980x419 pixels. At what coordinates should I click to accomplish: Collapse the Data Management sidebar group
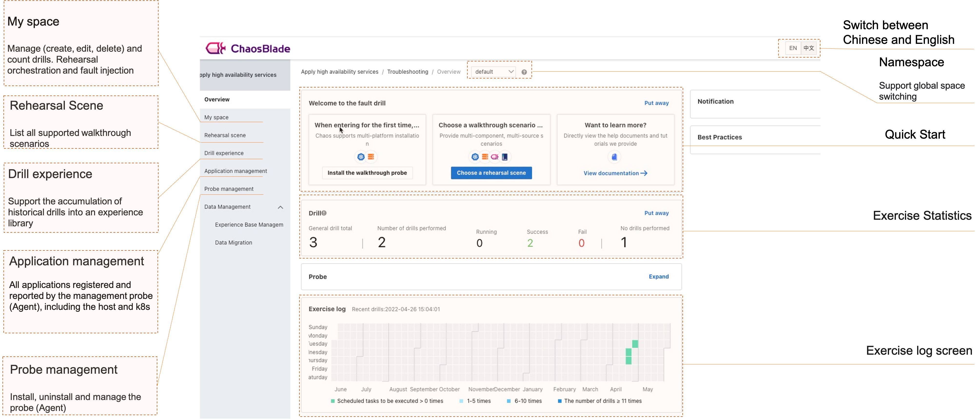click(x=280, y=207)
